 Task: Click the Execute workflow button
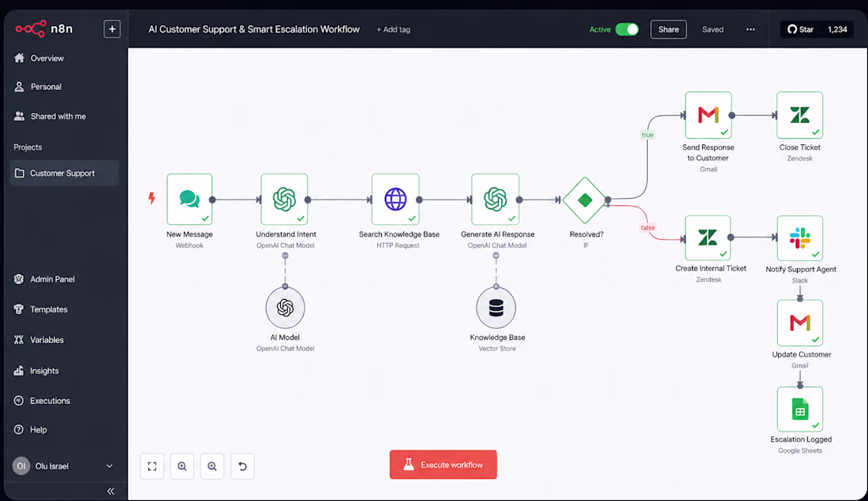[443, 465]
